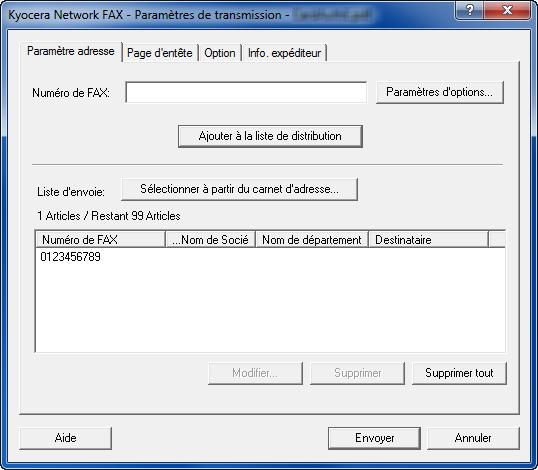The height and width of the screenshot is (470, 538).
Task: Send the fax with Envoyer
Action: (374, 438)
